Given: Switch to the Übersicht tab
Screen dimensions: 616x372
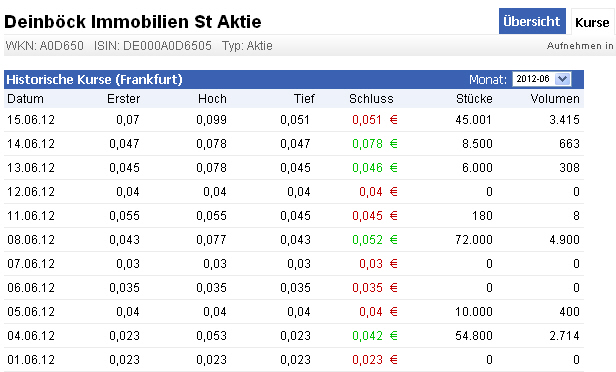Looking at the screenshot, I should 532,21.
